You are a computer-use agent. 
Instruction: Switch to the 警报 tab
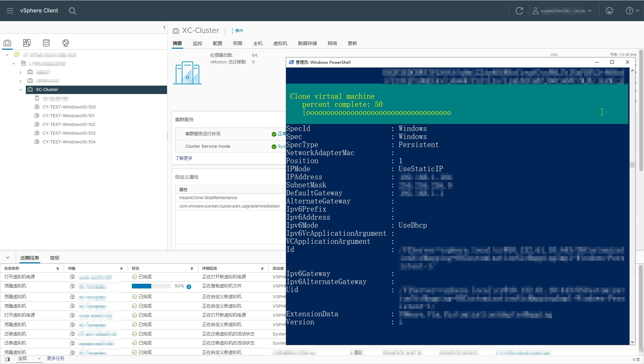(55, 258)
